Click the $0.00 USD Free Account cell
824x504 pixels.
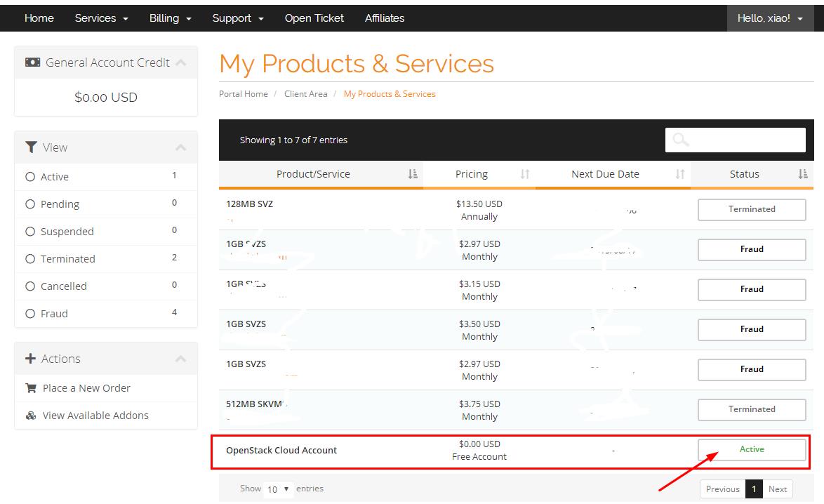pyautogui.click(x=479, y=451)
